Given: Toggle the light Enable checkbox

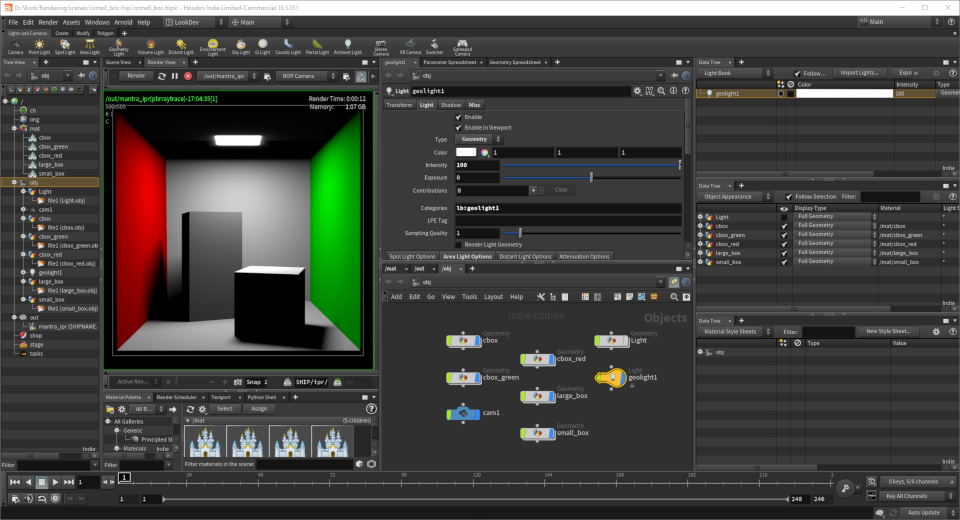Looking at the screenshot, I should point(459,117).
